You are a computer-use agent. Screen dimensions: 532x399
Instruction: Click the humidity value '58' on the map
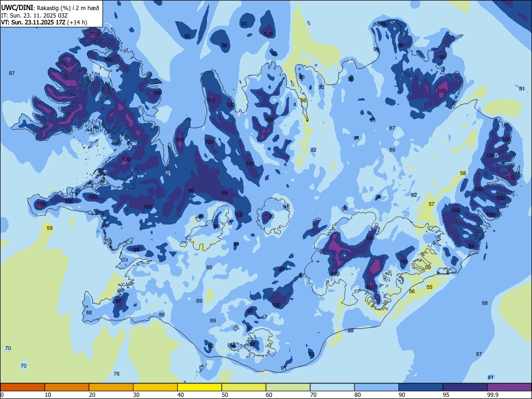463,173
